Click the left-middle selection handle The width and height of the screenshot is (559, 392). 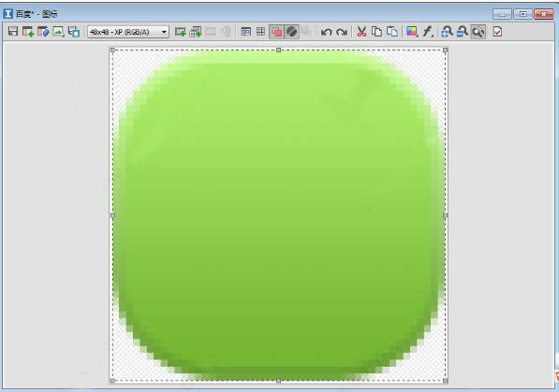pos(112,215)
